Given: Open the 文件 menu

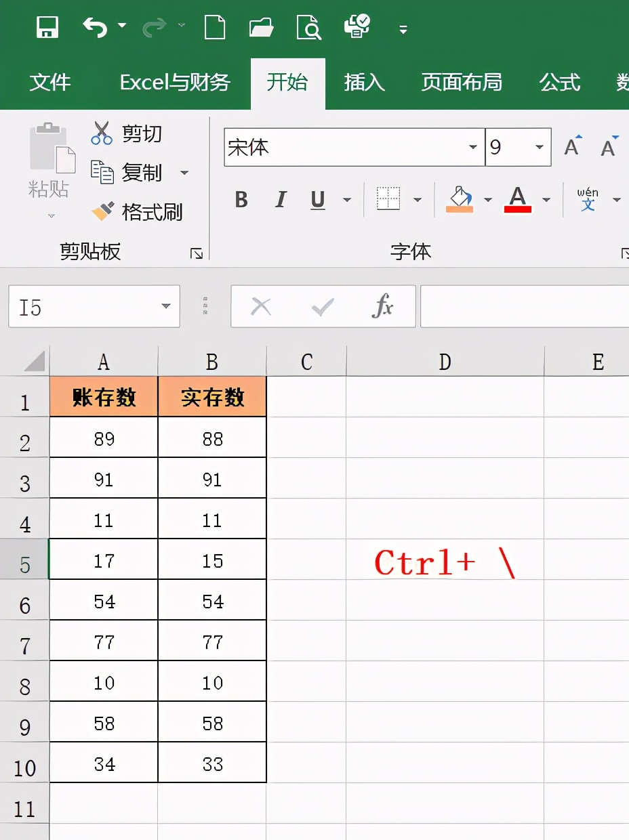Looking at the screenshot, I should point(51,83).
